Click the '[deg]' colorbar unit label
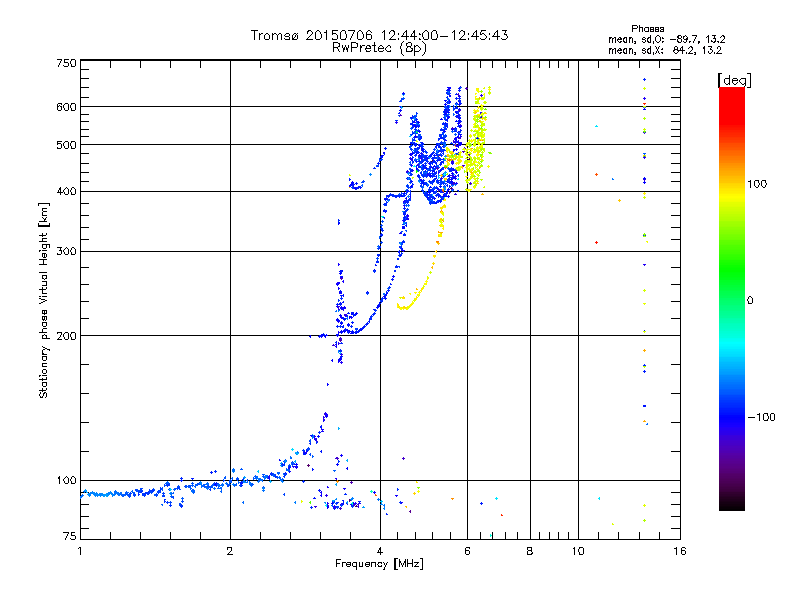This screenshot has width=800, height=600. pyautogui.click(x=735, y=80)
